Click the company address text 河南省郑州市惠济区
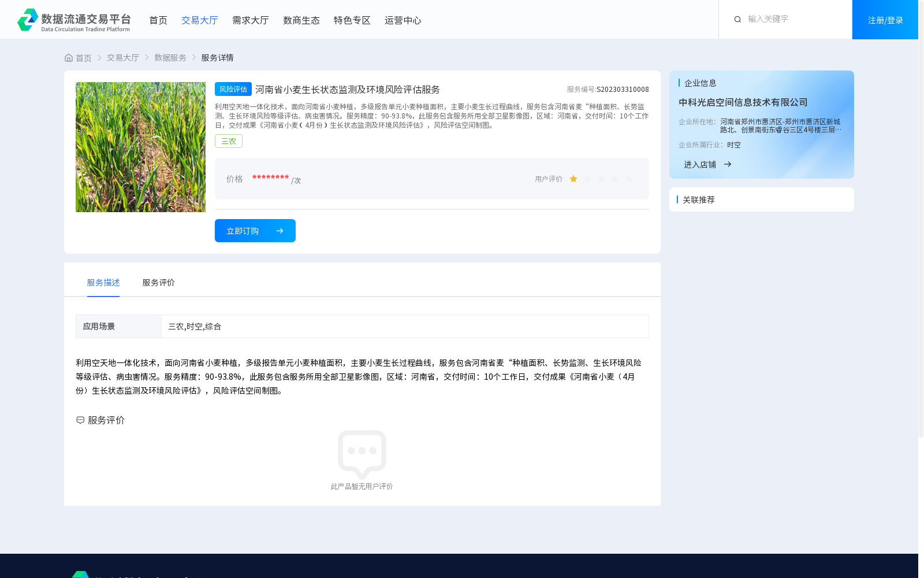 point(780,126)
